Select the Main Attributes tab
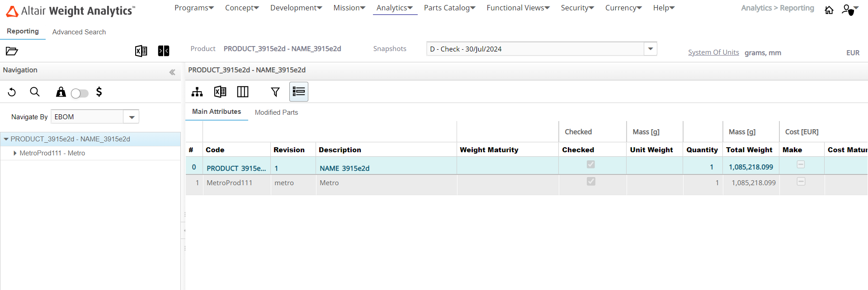Screen dimensions: 868x290 click(217, 112)
